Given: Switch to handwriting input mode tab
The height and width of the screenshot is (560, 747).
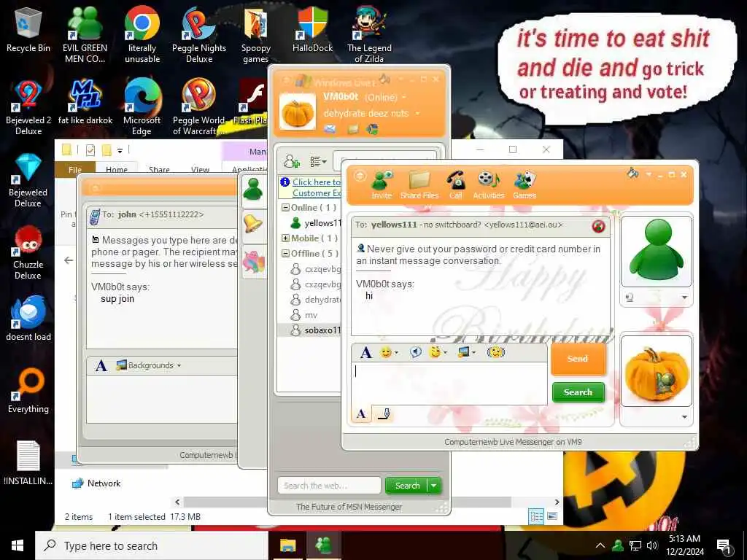Looking at the screenshot, I should [x=384, y=414].
